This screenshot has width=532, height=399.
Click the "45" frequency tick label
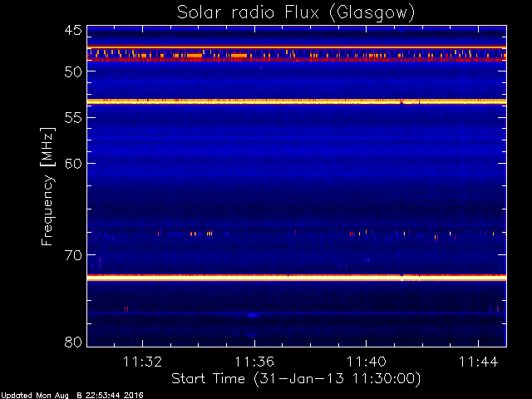(73, 30)
